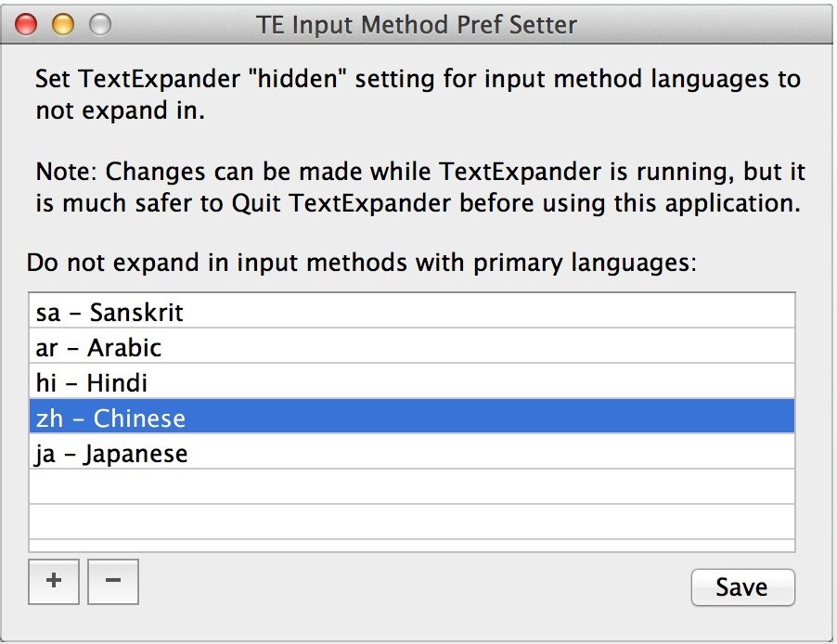Click the first empty row below Japanese
The height and width of the screenshot is (644, 837).
click(x=412, y=486)
